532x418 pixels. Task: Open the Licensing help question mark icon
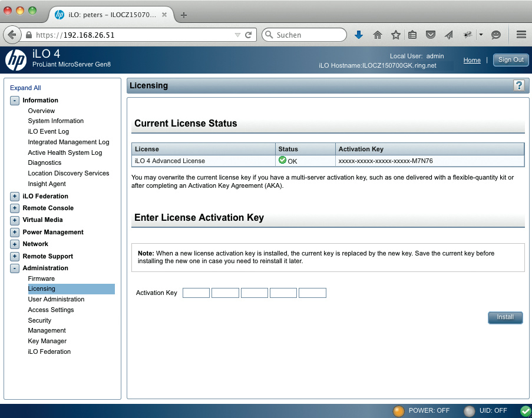pyautogui.click(x=519, y=85)
